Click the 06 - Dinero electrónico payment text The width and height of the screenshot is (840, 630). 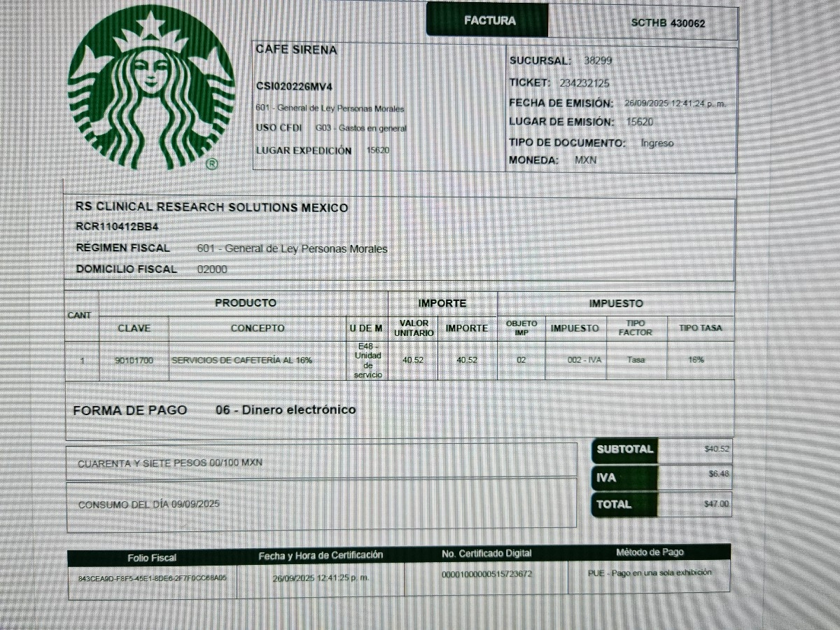click(x=286, y=409)
